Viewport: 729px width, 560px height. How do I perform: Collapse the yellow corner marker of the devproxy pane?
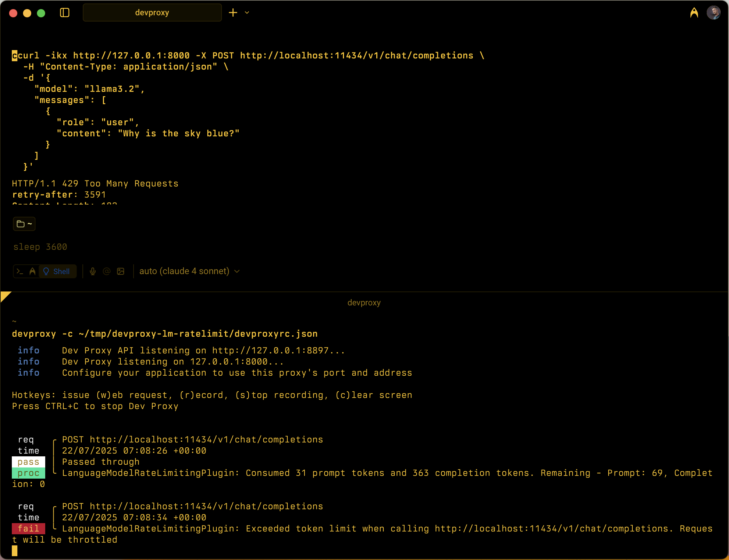pyautogui.click(x=5, y=296)
